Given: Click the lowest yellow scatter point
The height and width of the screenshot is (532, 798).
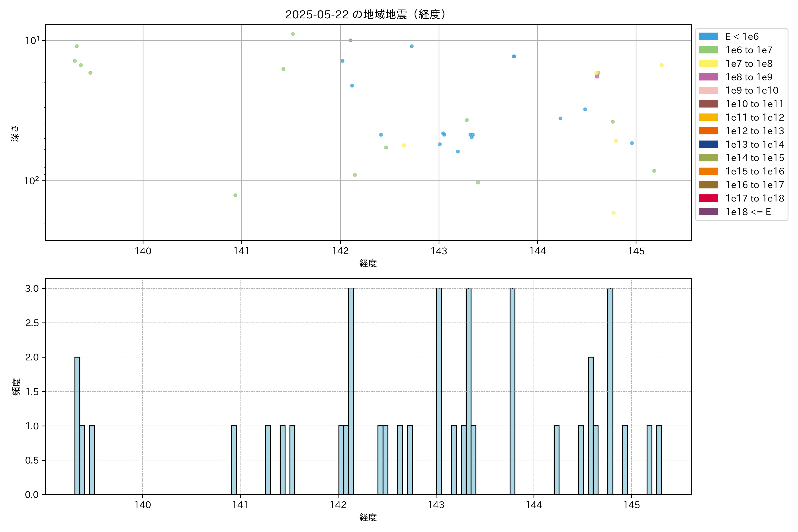Looking at the screenshot, I should point(613,213).
